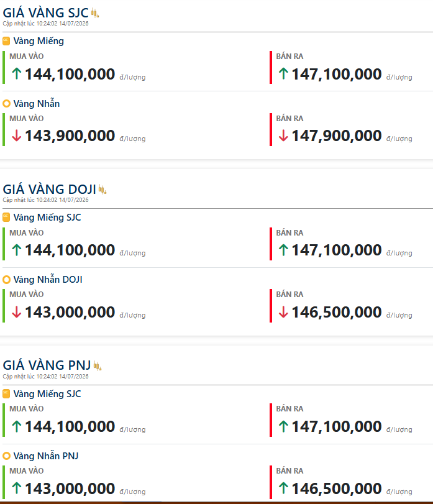This screenshot has width=433, height=504.
Task: Open the chart icon beside GIÁ VÀNG SJC
Action: (x=95, y=13)
